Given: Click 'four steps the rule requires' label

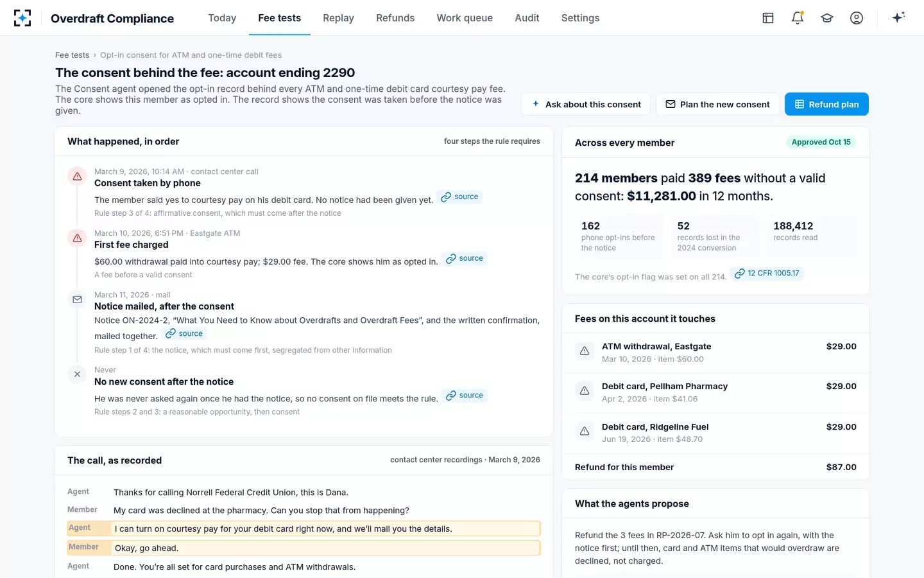Looking at the screenshot, I should pos(492,141).
